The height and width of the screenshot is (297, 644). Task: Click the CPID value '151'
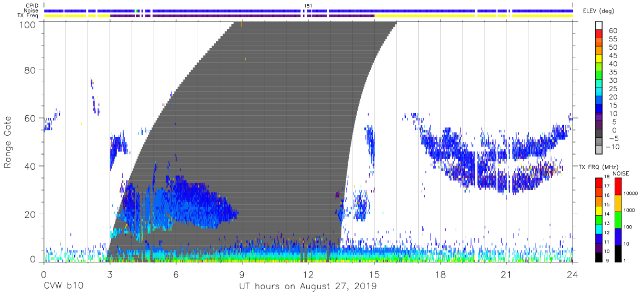308,6
